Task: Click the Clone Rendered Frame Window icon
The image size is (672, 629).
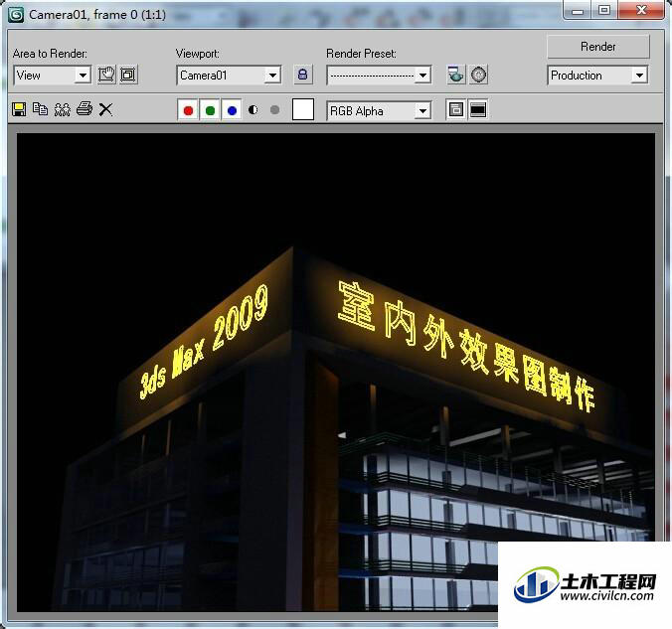Action: point(63,109)
